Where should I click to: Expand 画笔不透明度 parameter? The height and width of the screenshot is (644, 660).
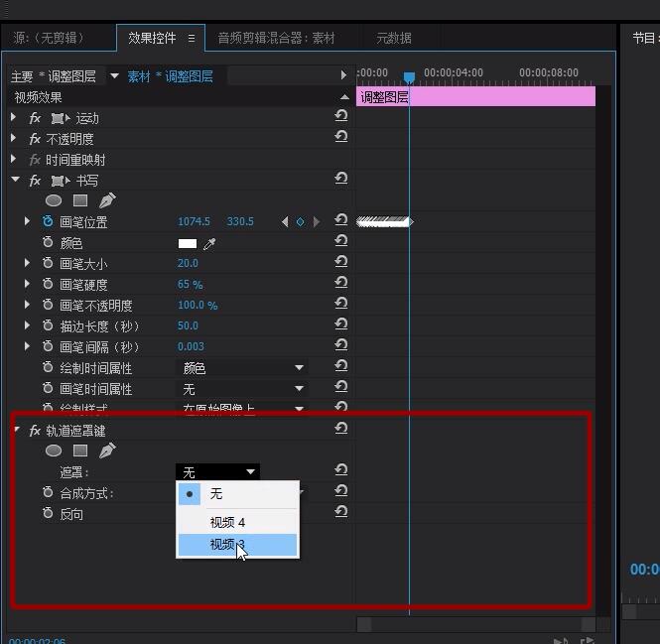tap(28, 305)
